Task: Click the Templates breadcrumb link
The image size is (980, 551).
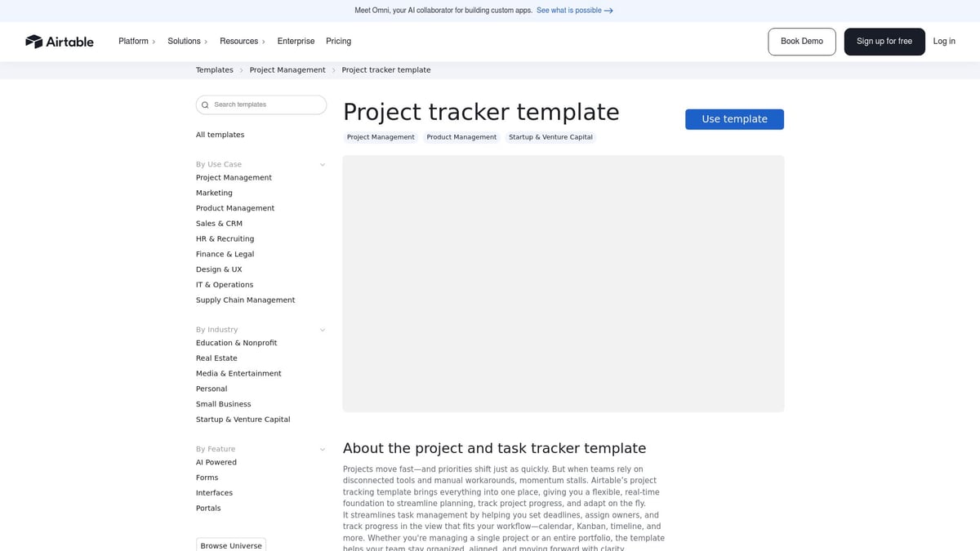Action: click(214, 69)
